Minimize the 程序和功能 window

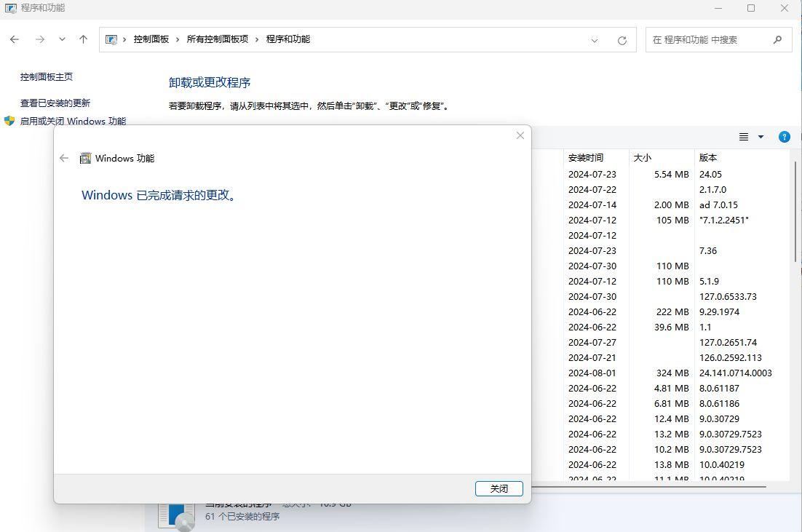tap(718, 8)
